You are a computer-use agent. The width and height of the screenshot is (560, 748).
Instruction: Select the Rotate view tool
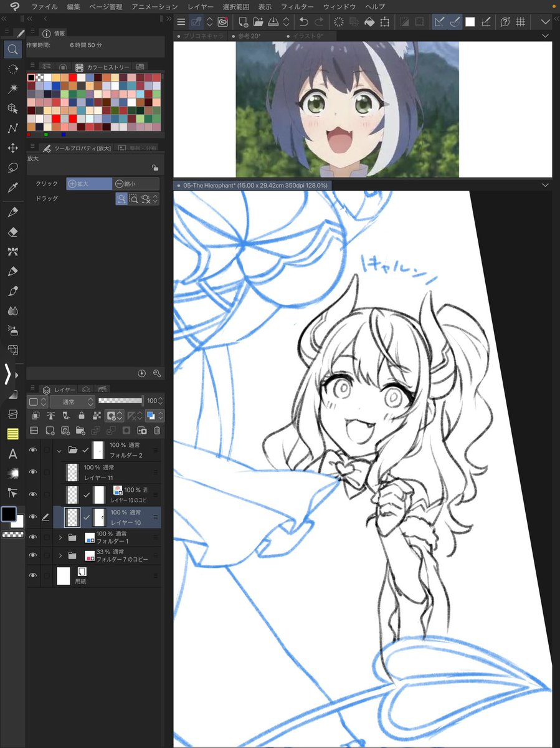(x=12, y=69)
